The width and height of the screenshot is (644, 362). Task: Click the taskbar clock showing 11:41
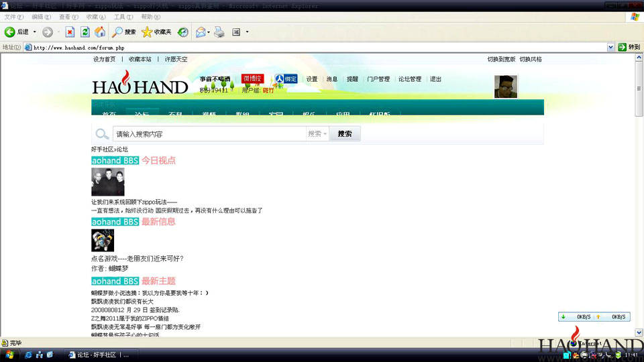pos(631,355)
